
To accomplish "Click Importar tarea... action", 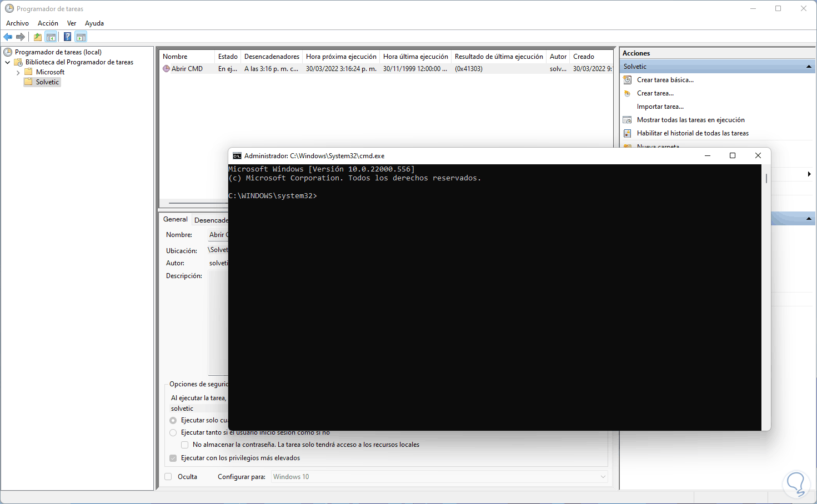I will 660,107.
